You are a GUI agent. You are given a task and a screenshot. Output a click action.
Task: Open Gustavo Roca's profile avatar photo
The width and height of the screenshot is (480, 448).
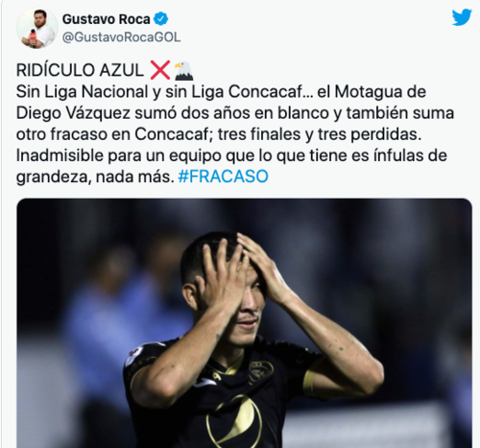[37, 28]
